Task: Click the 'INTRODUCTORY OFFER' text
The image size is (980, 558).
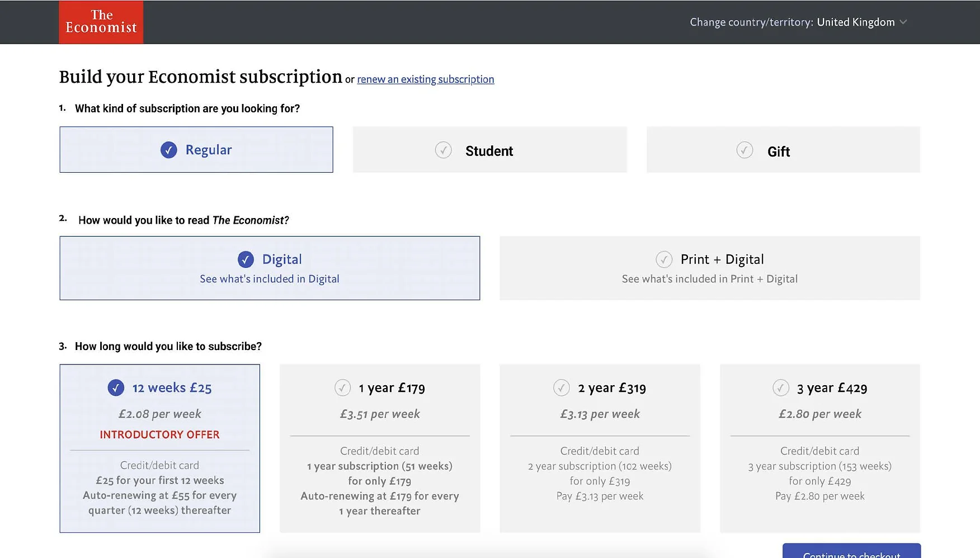Action: (159, 434)
